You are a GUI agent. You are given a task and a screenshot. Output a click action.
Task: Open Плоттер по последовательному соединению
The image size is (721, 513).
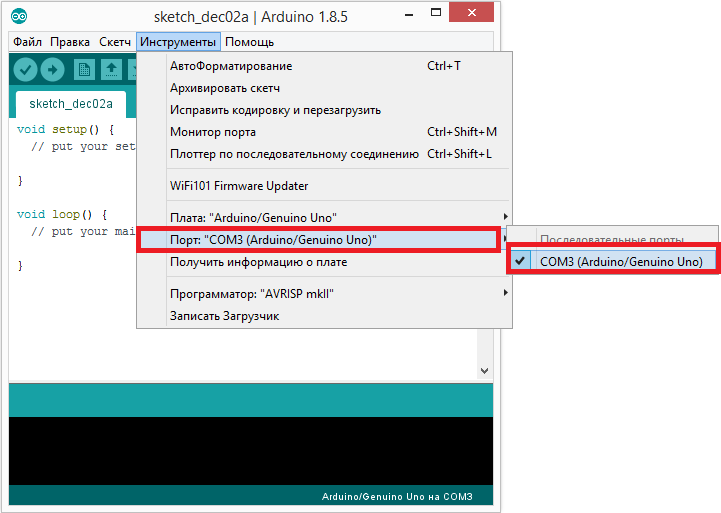tap(325, 154)
